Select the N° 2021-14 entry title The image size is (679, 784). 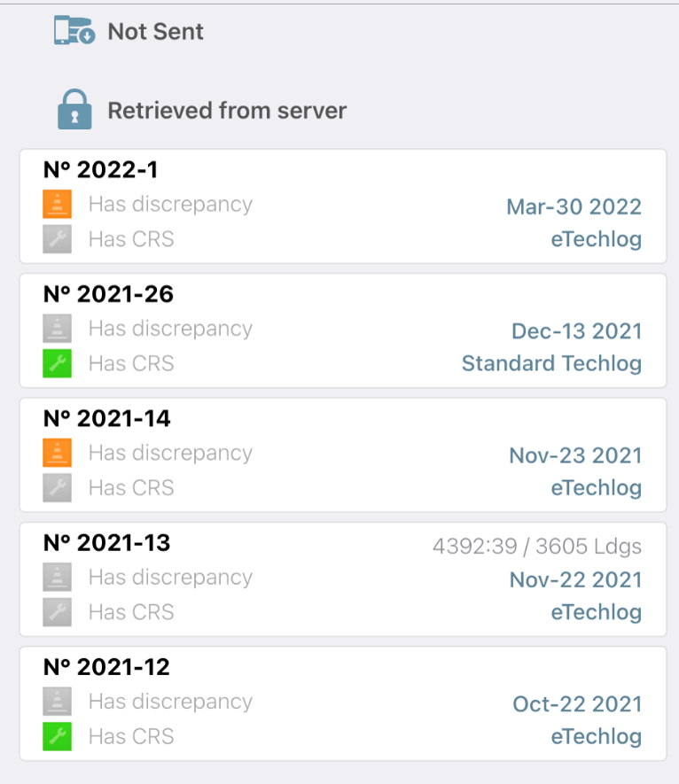point(107,418)
